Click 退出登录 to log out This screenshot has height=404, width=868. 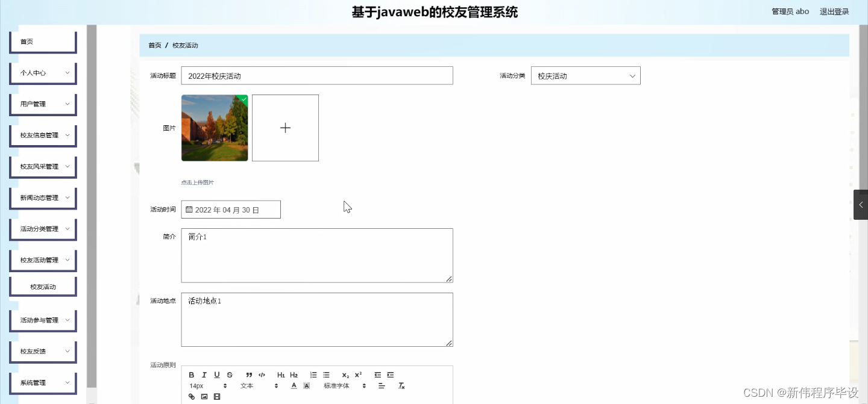[834, 11]
